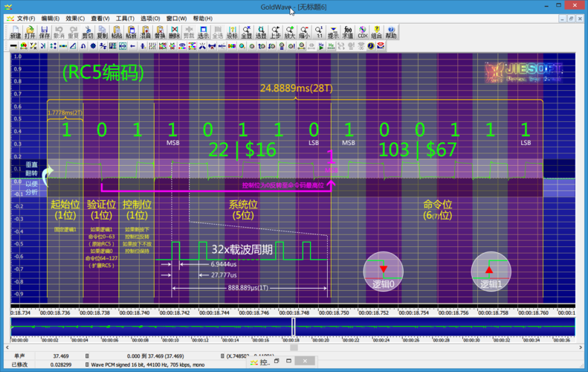The width and height of the screenshot is (588, 372).
Task: Click the selection range '0.000 到 37.469' status
Action: (155, 356)
